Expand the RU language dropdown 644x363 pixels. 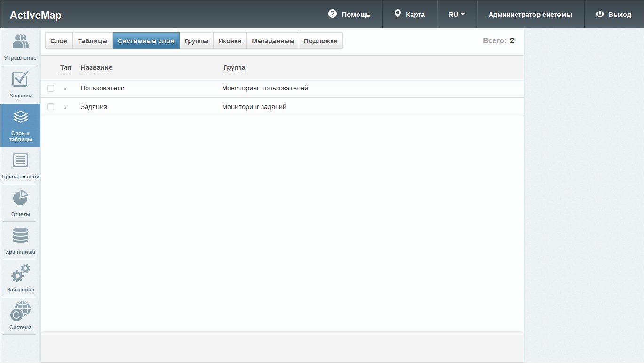[x=456, y=15]
